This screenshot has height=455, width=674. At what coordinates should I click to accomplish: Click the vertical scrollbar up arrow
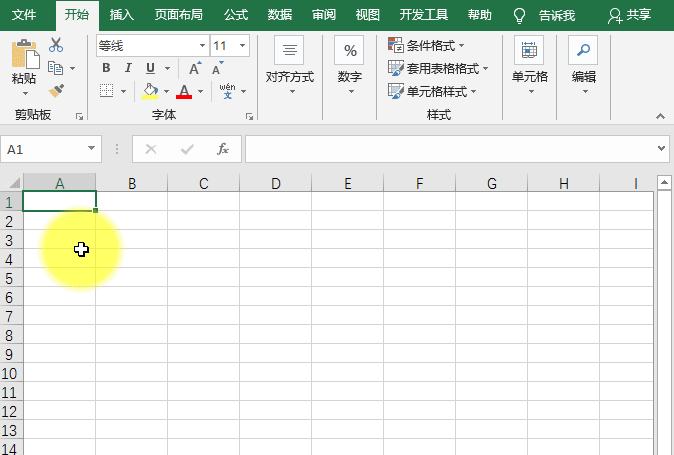click(664, 183)
